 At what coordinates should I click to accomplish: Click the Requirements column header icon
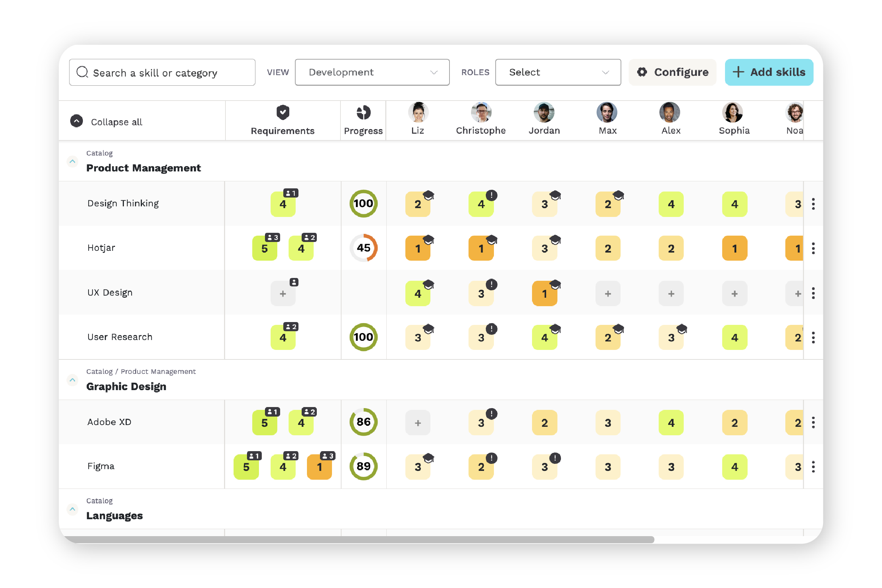(x=282, y=114)
